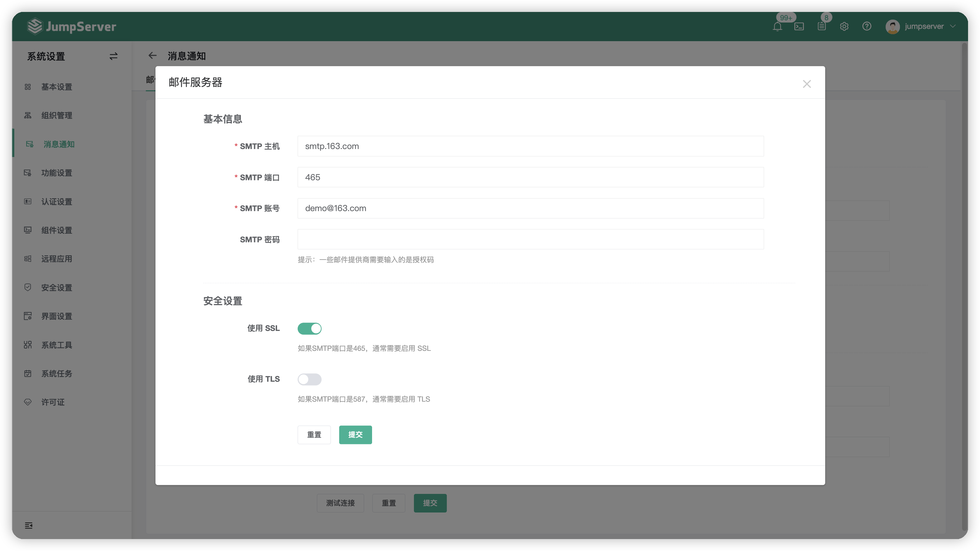Collapse sidebar with the bottom menu icon

[29, 525]
